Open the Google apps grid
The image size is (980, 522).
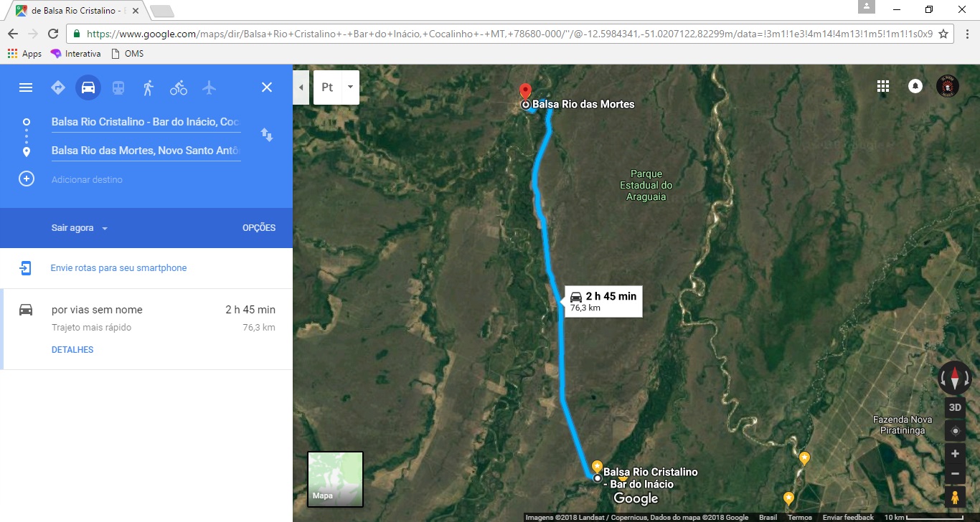(883, 87)
